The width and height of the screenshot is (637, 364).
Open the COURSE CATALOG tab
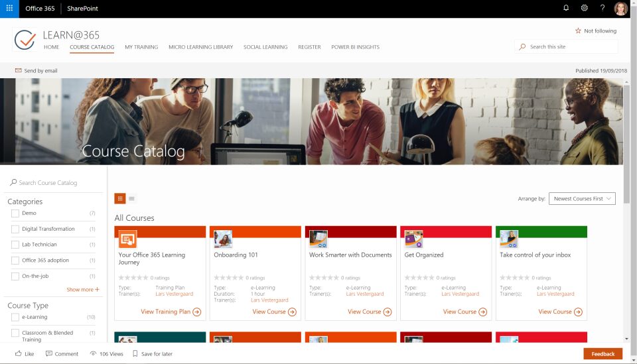click(x=92, y=47)
